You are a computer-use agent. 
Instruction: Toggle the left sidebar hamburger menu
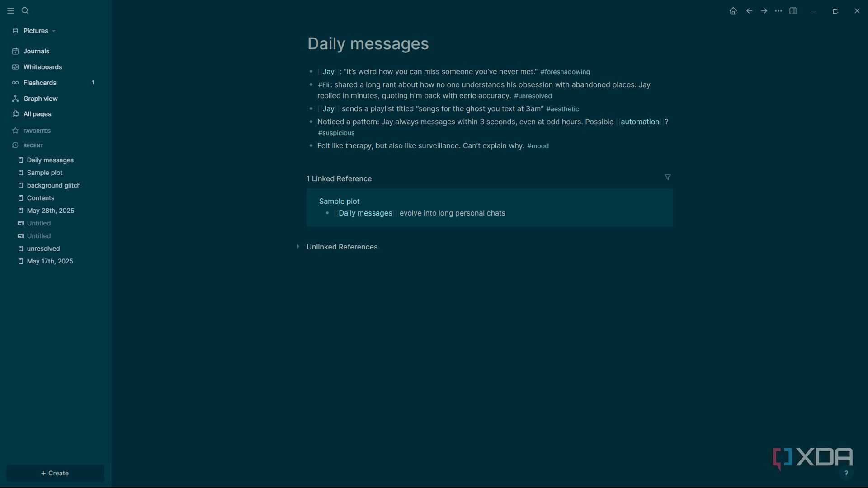(x=11, y=11)
